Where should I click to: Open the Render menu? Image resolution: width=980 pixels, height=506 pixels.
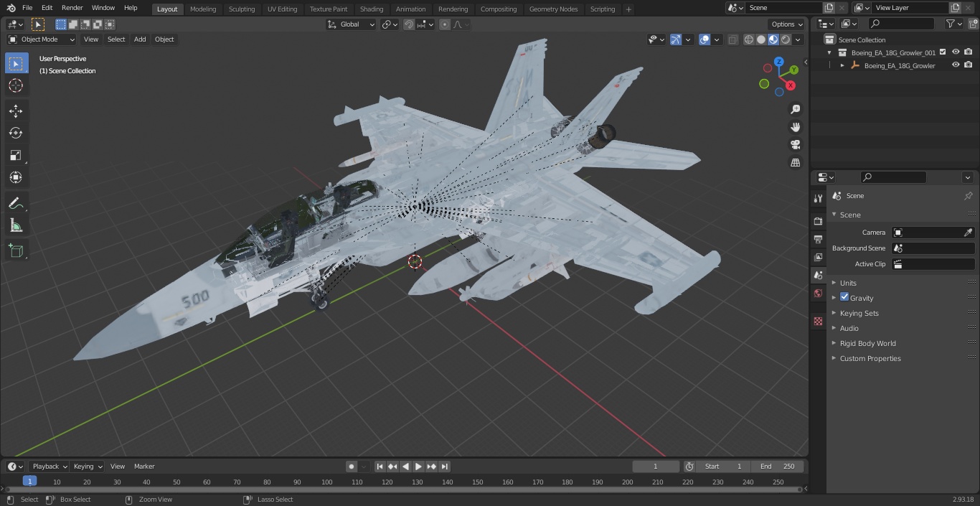(x=72, y=8)
